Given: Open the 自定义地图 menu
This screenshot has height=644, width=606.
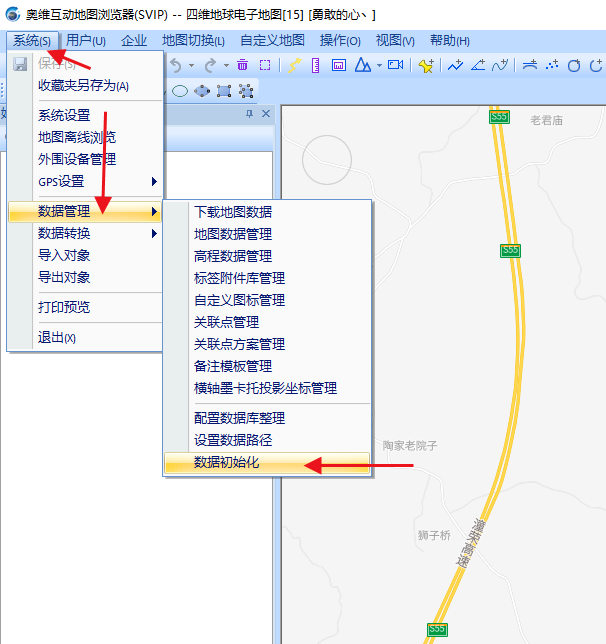Looking at the screenshot, I should [272, 41].
